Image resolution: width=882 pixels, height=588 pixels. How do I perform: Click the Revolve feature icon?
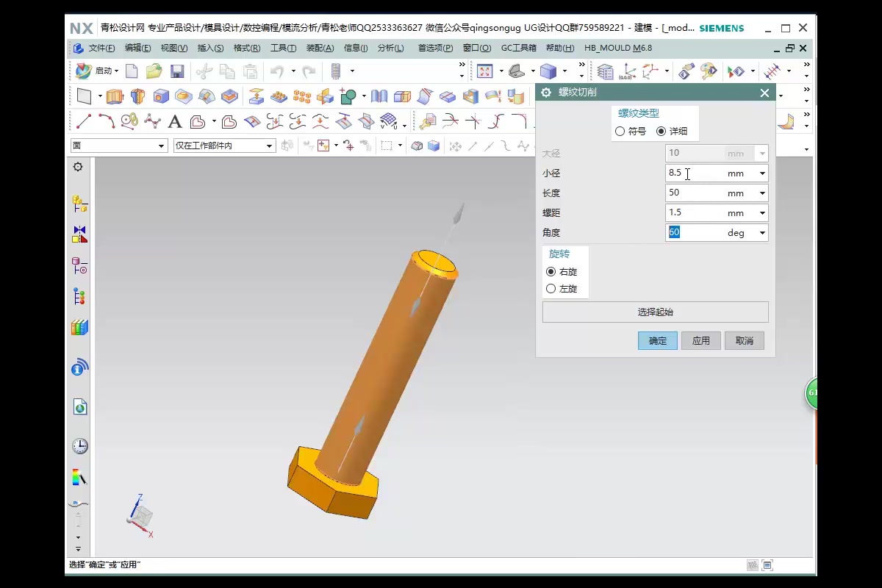click(137, 96)
